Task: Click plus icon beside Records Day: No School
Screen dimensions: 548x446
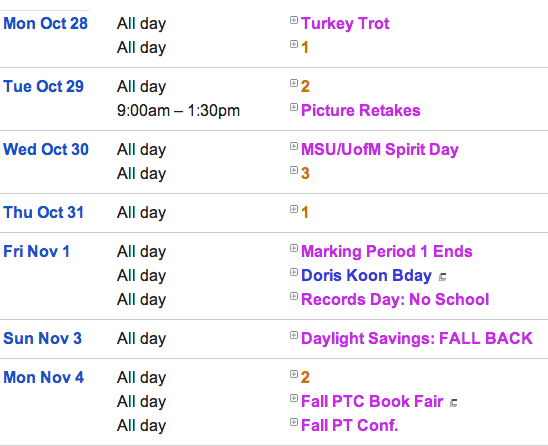Action: 294,296
